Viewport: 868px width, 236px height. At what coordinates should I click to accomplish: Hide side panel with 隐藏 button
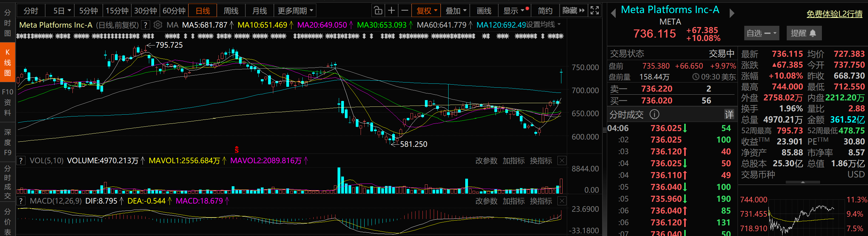(x=574, y=11)
